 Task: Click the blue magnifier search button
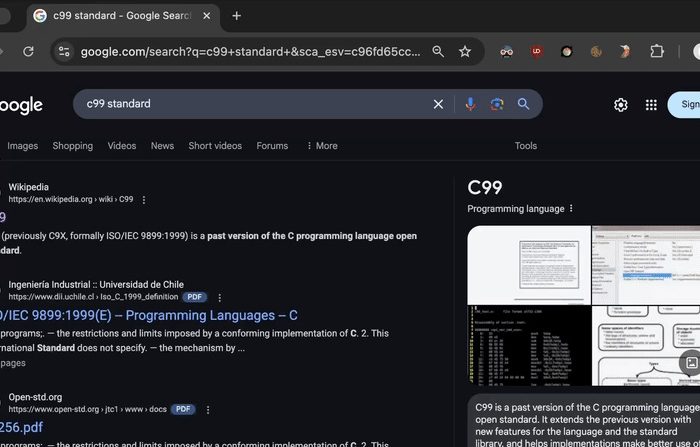523,104
